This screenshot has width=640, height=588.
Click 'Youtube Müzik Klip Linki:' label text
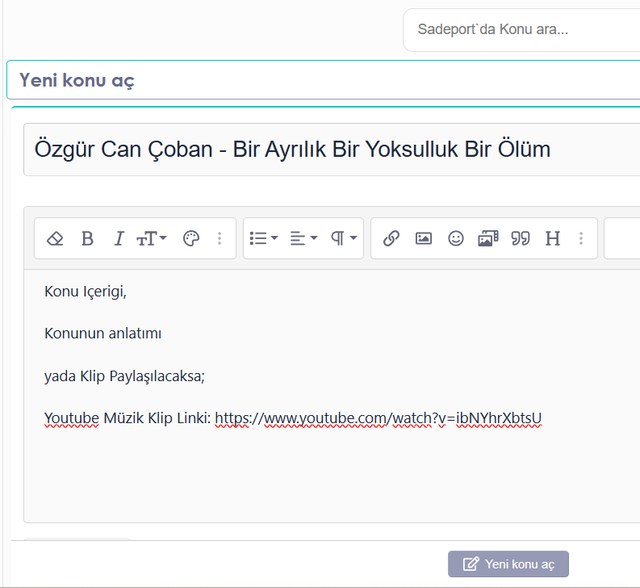point(127,418)
